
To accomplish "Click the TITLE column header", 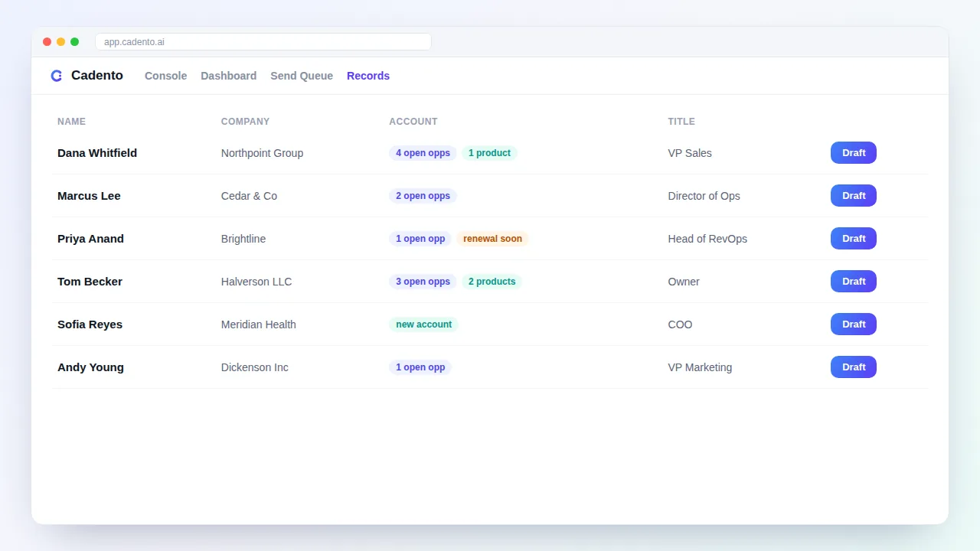I will (681, 122).
